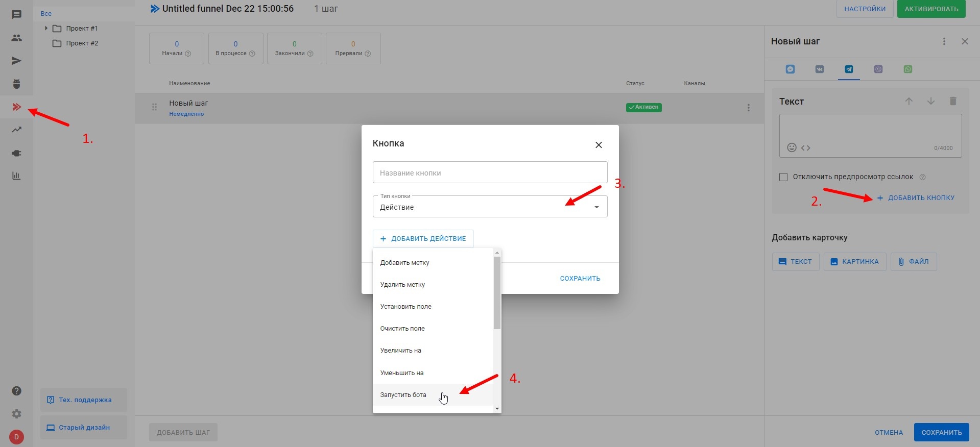Open the funnels icon in left sidebar
The height and width of the screenshot is (447, 980).
coord(16,107)
